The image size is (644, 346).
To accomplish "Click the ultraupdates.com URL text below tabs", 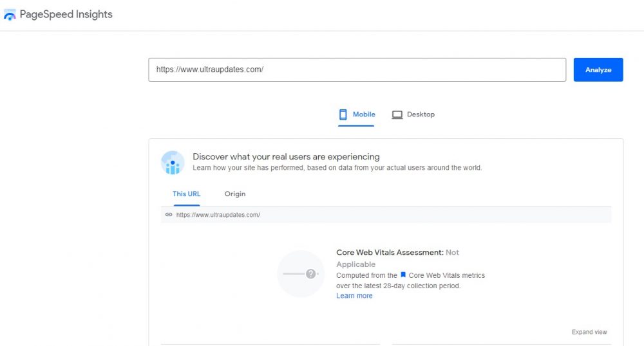I will coord(218,215).
